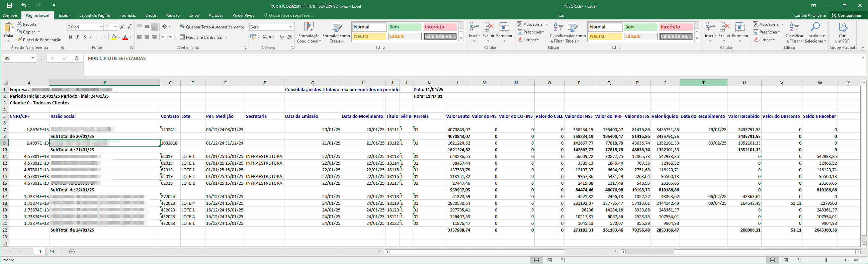Open the Revisão tab
Screen dimensions: 868x264
(173, 15)
